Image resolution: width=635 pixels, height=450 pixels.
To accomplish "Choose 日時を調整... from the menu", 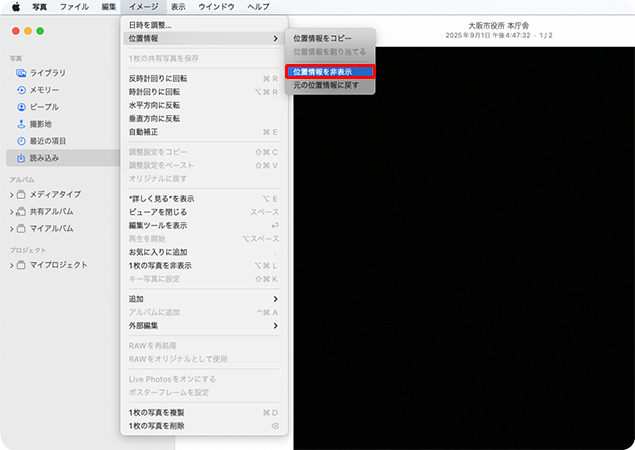I will [204, 25].
